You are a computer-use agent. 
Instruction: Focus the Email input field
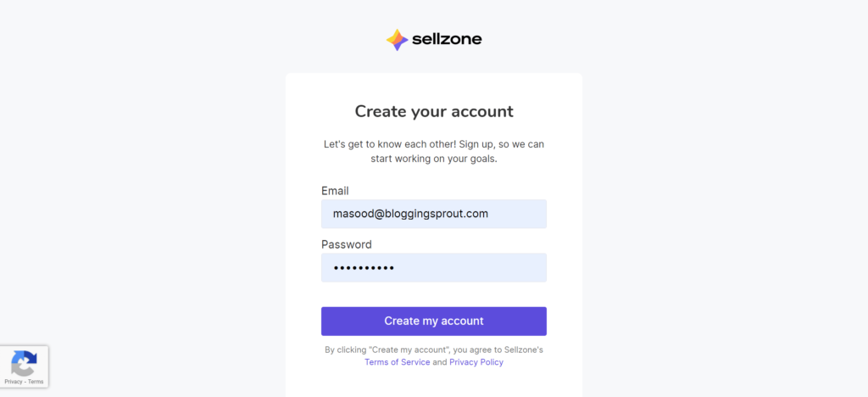(434, 214)
